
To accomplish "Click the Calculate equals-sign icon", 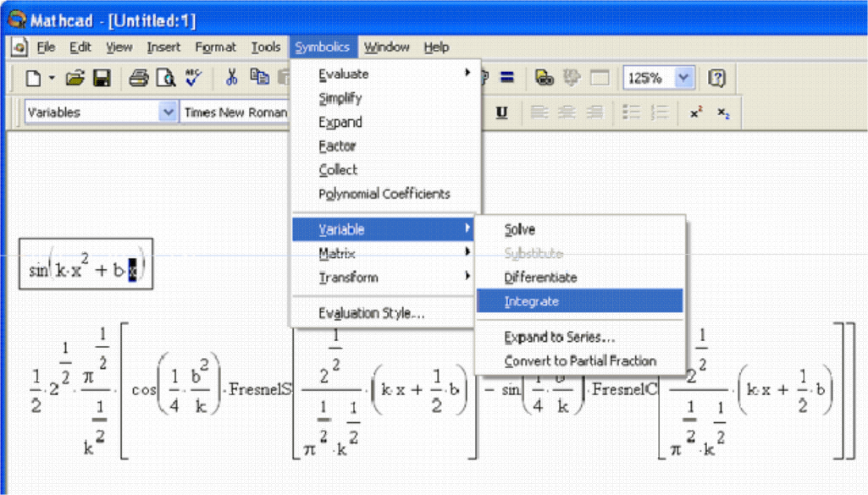I will click(507, 78).
